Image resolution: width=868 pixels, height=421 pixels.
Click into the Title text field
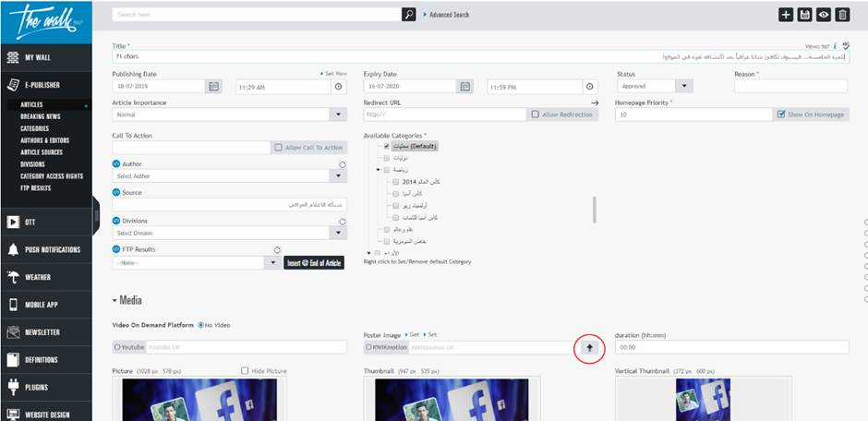tap(480, 56)
